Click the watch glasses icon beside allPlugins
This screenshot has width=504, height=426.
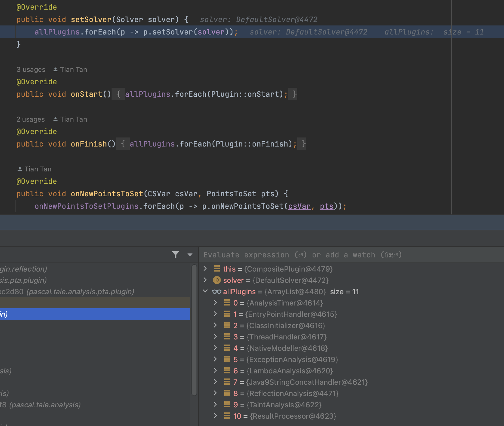point(217,292)
